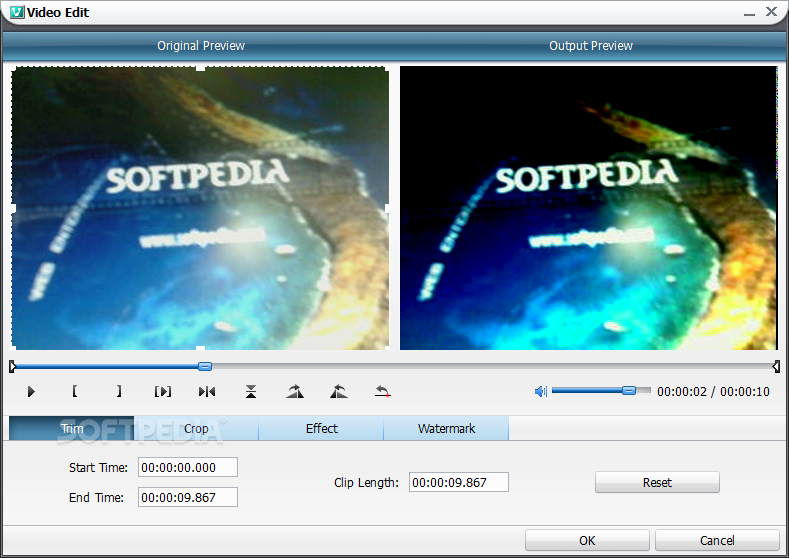Click the Start Time label

[98, 467]
